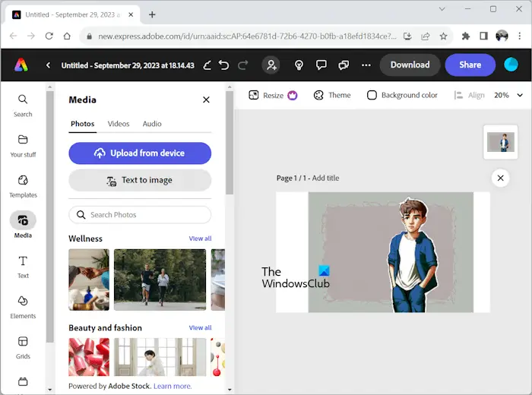Open the user profile avatar
The height and width of the screenshot is (395, 532).
pyautogui.click(x=511, y=65)
